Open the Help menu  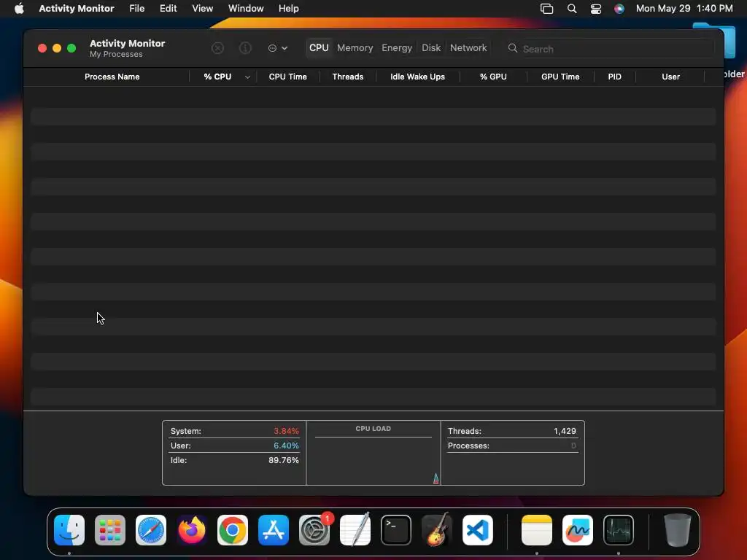click(x=289, y=9)
